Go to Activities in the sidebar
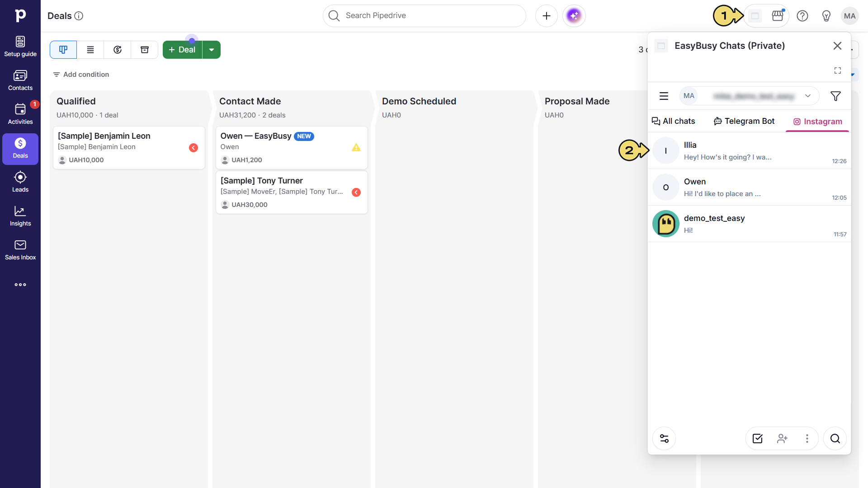The image size is (868, 488). tap(20, 114)
